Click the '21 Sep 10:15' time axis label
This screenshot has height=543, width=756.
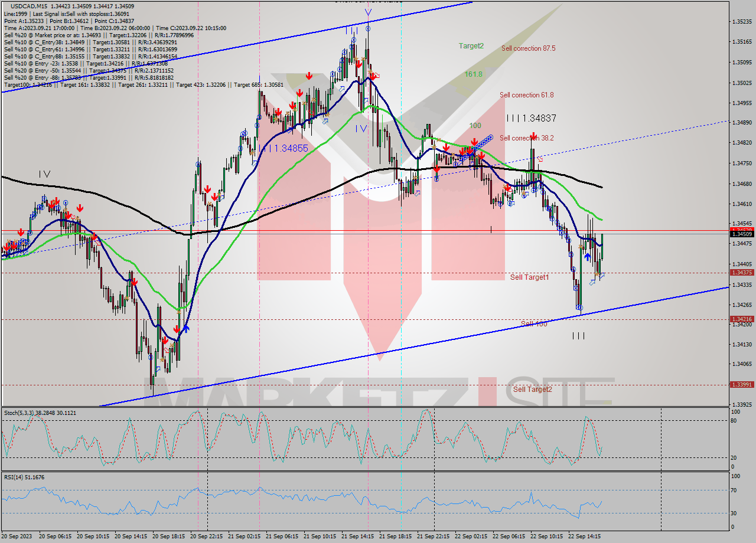tap(320, 537)
